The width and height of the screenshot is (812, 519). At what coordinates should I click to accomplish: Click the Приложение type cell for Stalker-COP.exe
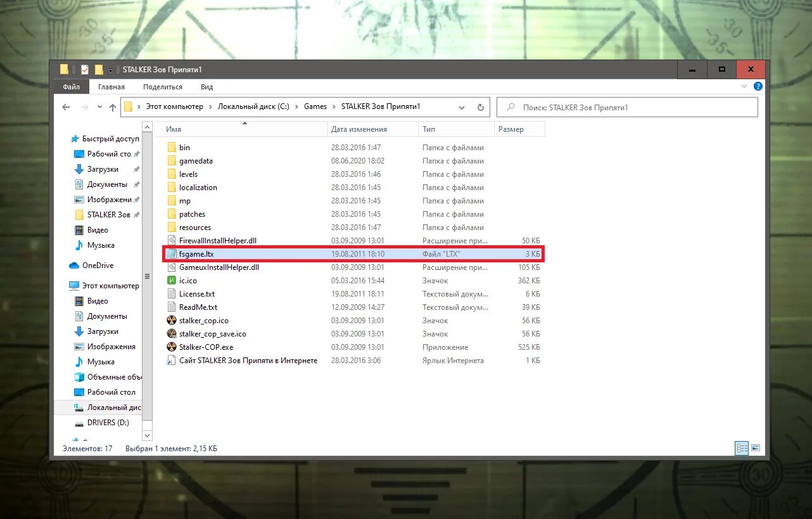[x=445, y=347]
